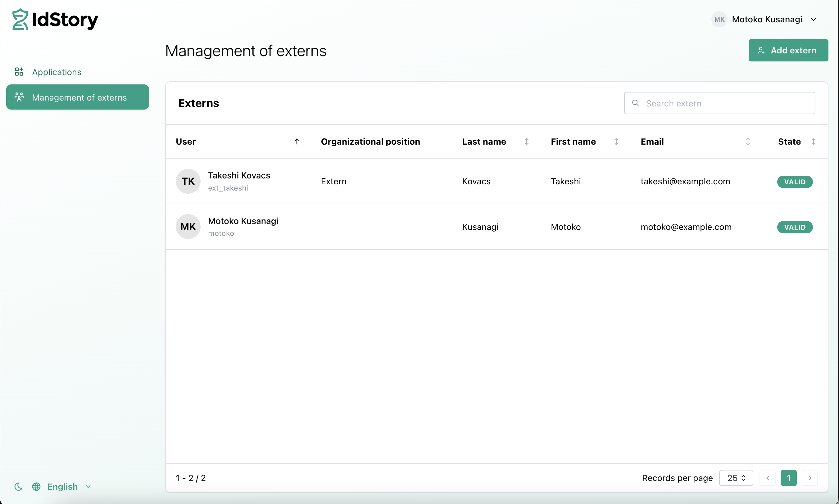This screenshot has width=839, height=504.
Task: Select Management of externs sidebar item
Action: pos(78,97)
